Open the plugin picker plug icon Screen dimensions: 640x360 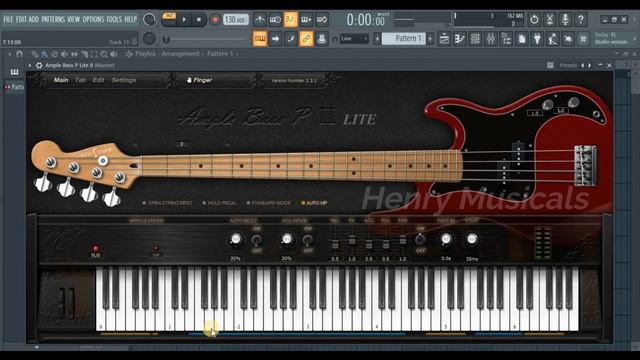[537, 39]
